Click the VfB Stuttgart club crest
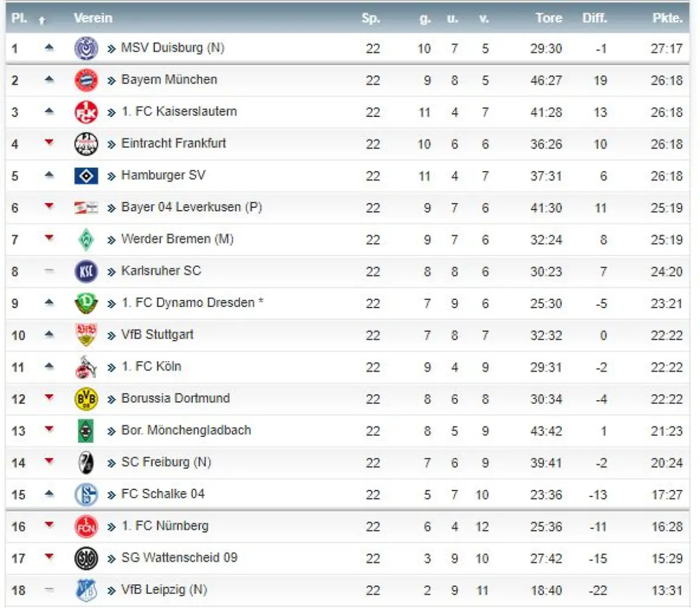 [86, 335]
